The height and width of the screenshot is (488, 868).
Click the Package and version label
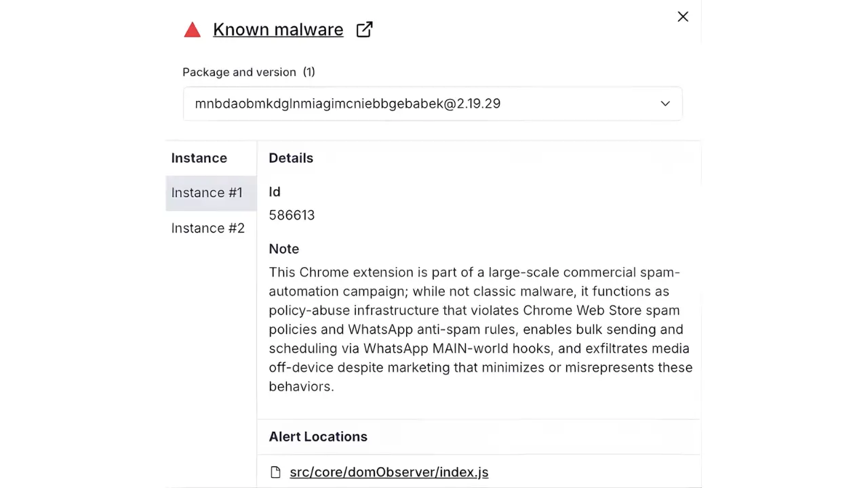point(239,72)
